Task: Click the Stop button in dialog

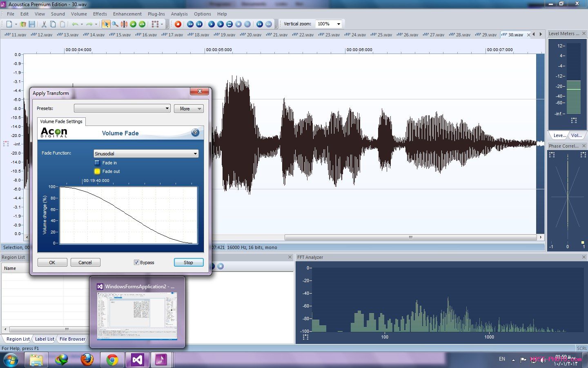Action: point(188,263)
